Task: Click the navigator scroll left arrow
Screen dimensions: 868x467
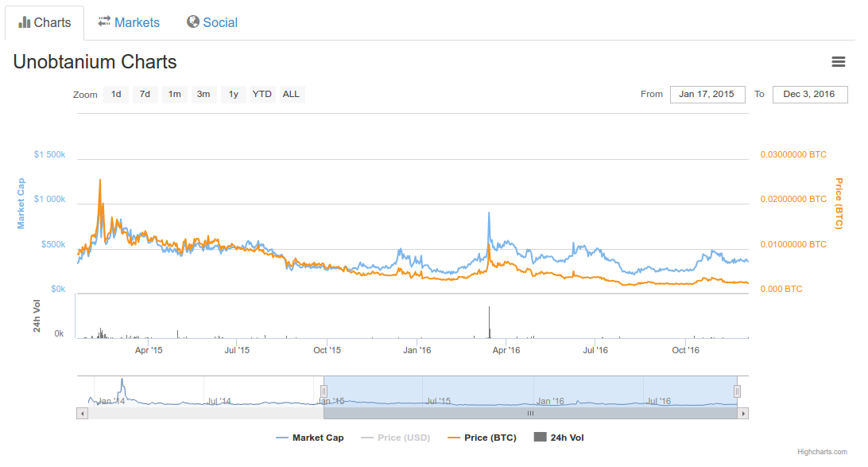Action: (x=83, y=413)
